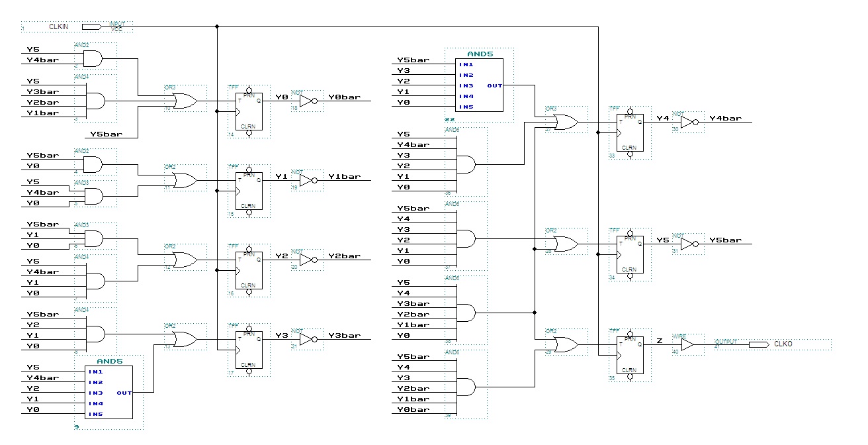Select the T flip-flop outputting Y3
This screenshot has width=868, height=445.
tap(248, 350)
